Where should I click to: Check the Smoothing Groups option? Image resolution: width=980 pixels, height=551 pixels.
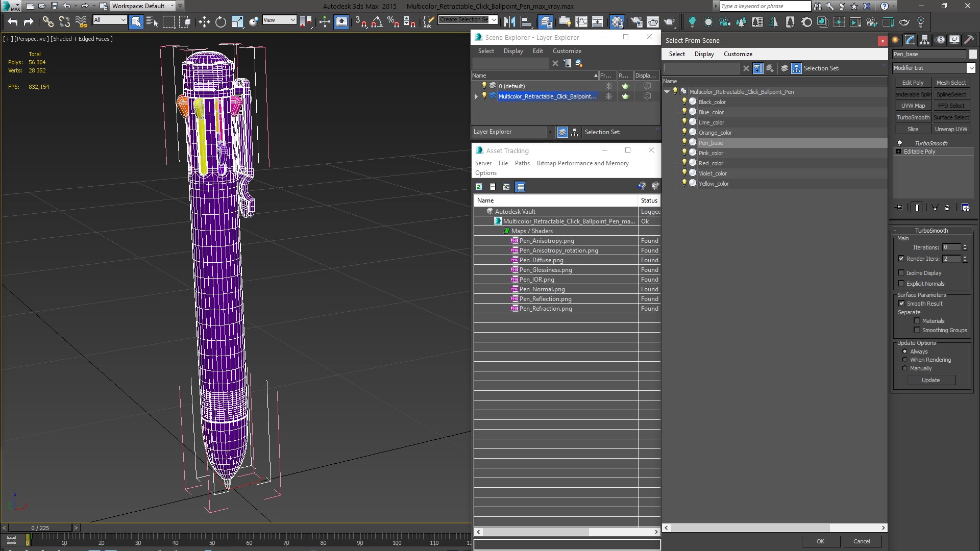[x=917, y=330]
